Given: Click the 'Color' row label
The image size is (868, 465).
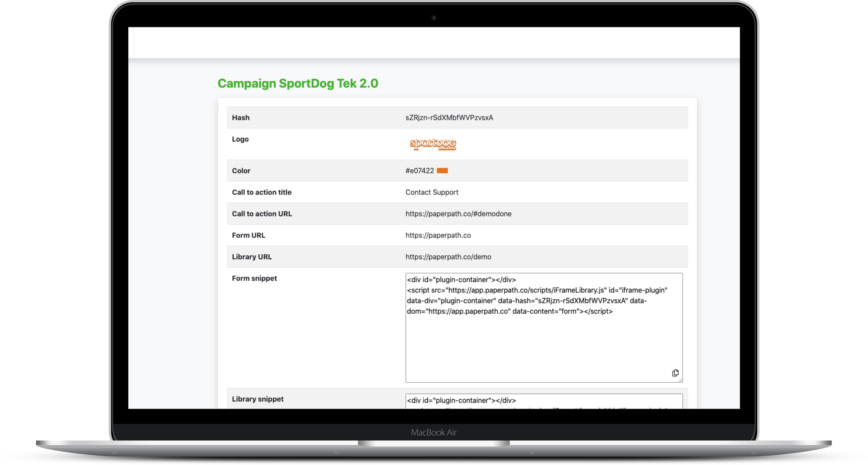Looking at the screenshot, I should (x=241, y=171).
